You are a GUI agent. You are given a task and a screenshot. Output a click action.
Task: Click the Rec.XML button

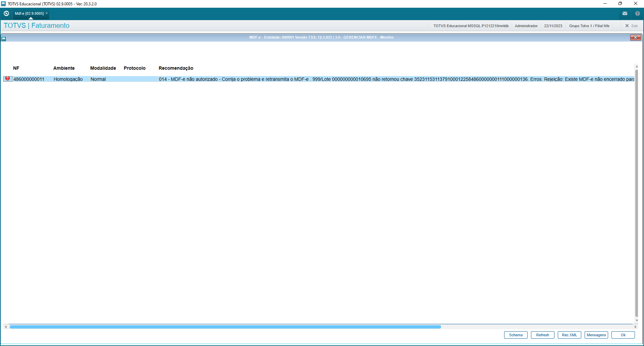[570, 335]
